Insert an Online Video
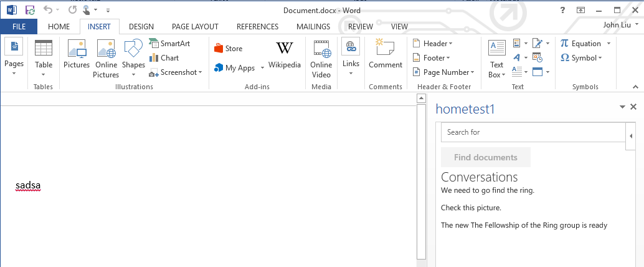Image resolution: width=644 pixels, height=267 pixels. pos(321,55)
